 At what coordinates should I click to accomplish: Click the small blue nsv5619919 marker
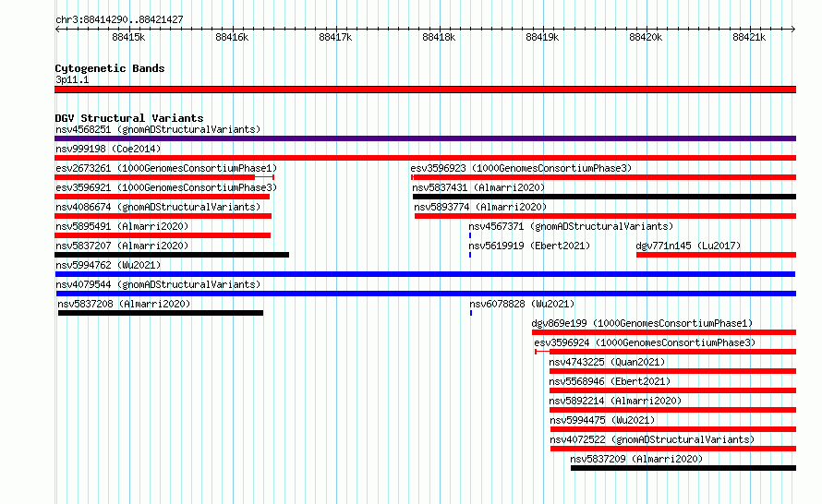click(470, 255)
